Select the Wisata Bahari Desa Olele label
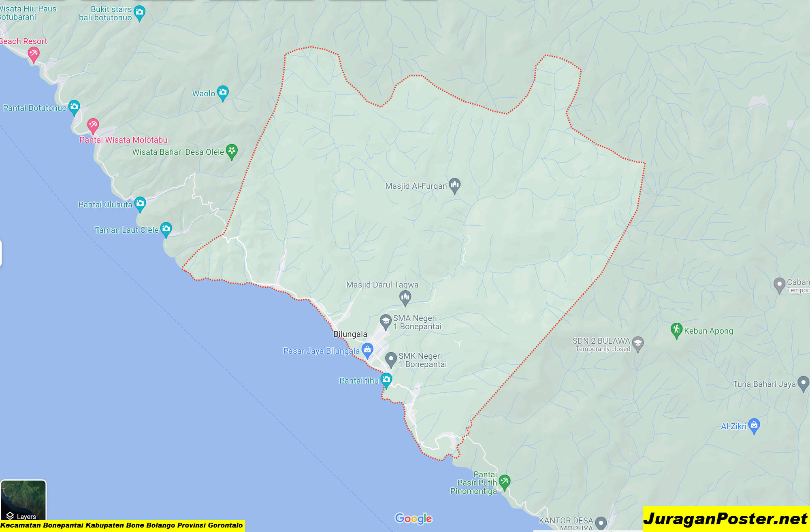Screen dimensions: 810x532 point(178,152)
